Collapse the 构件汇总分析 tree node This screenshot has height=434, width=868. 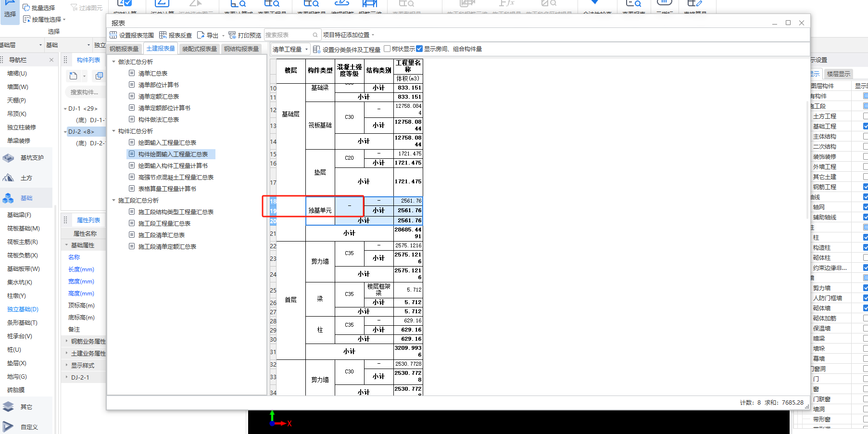(x=114, y=131)
